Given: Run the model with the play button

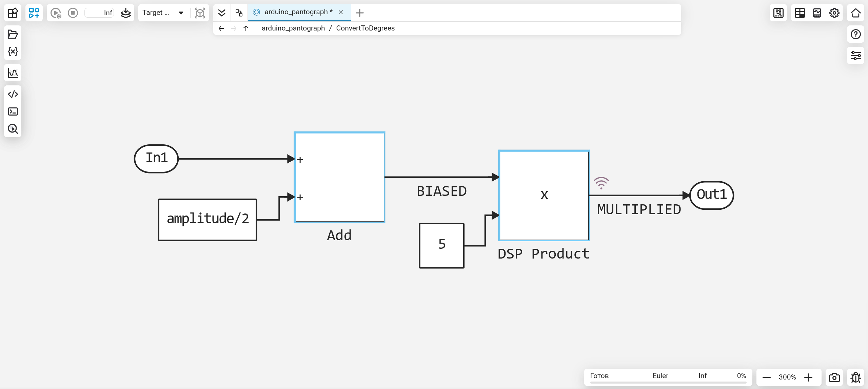Looking at the screenshot, I should tap(55, 13).
